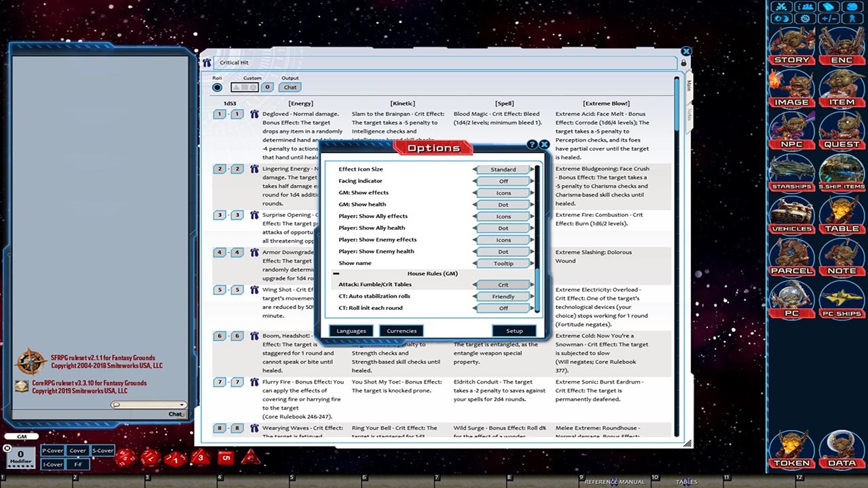
Task: Click right arrow next to Effect Icon Size
Action: (x=533, y=170)
